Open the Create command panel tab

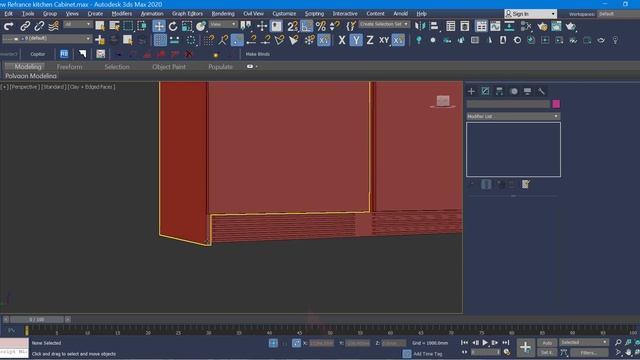(x=471, y=91)
